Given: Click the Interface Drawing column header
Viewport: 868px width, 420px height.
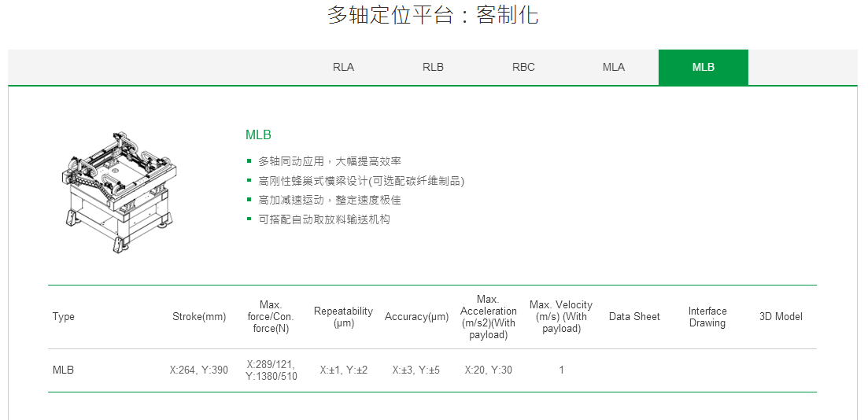Looking at the screenshot, I should pyautogui.click(x=707, y=317).
